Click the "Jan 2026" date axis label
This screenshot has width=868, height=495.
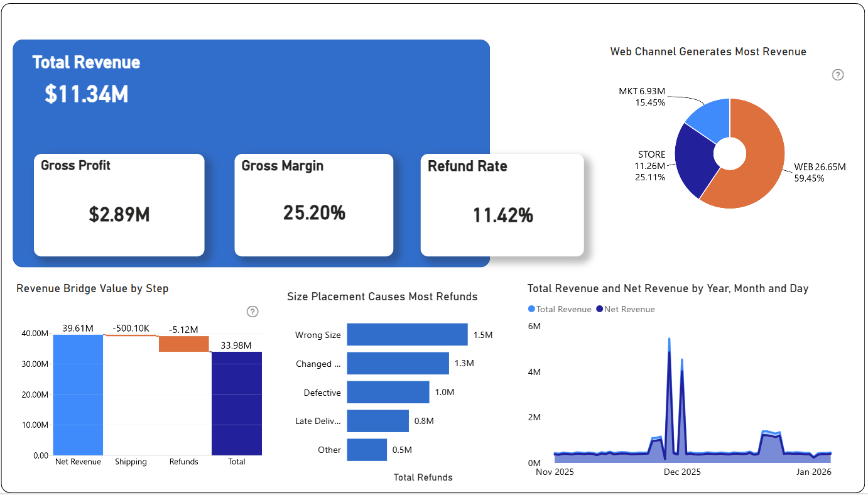[x=813, y=472]
